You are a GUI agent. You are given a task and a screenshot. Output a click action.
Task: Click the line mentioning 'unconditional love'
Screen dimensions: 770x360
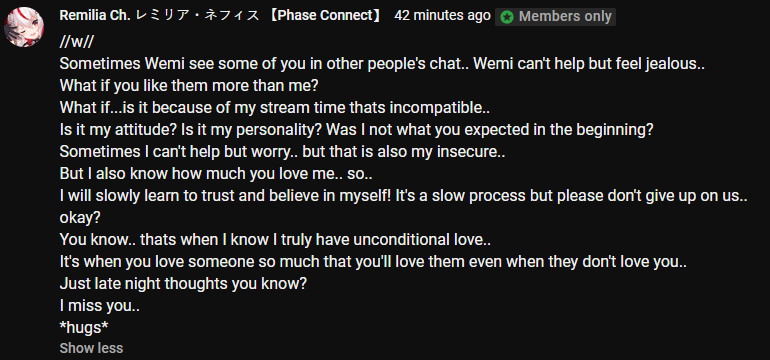[275, 240]
